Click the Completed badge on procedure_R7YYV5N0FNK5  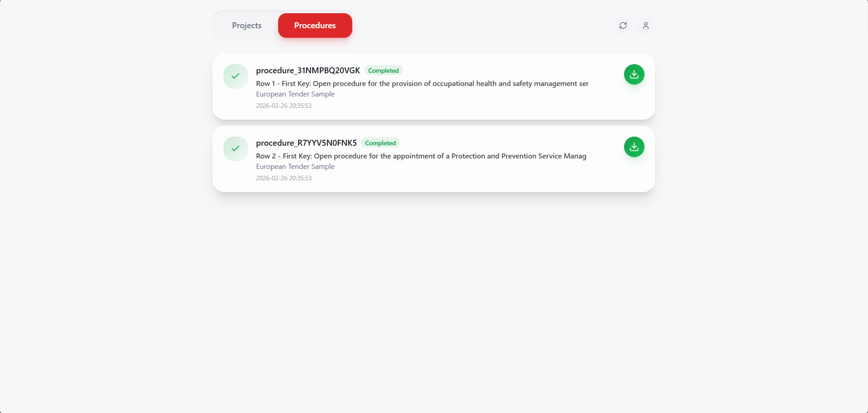click(380, 143)
